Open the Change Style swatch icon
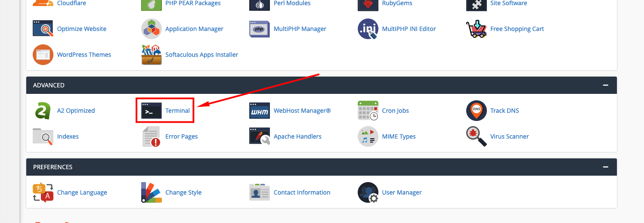Viewport: 644px width, 223px height. pos(152,192)
